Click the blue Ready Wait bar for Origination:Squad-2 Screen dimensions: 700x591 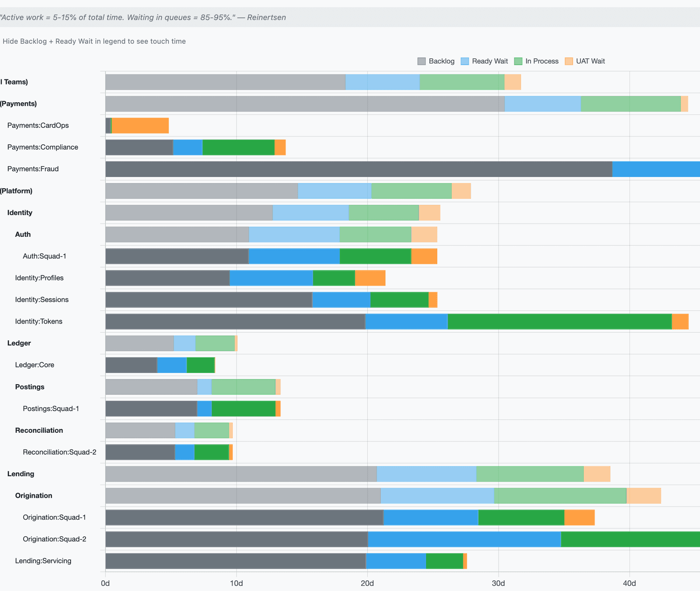click(464, 539)
